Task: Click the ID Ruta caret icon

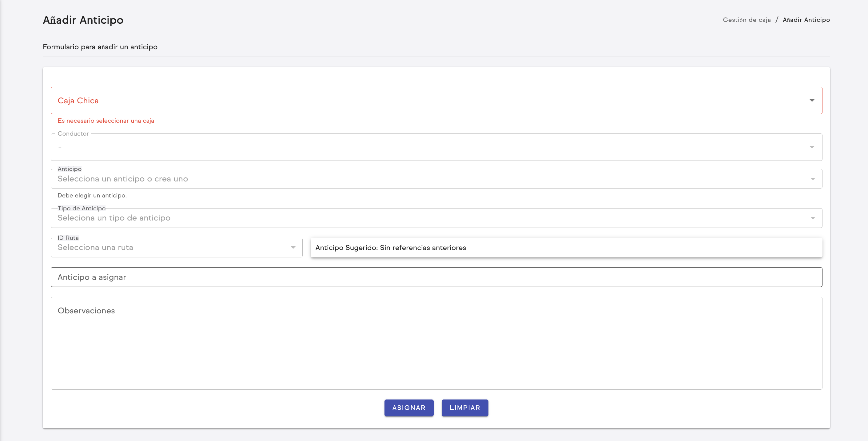Action: (293, 248)
